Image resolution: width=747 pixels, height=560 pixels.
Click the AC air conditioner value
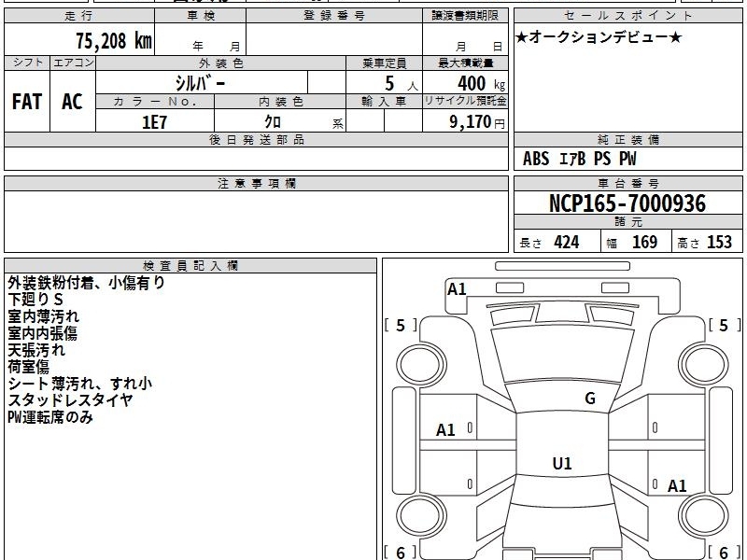(x=73, y=102)
